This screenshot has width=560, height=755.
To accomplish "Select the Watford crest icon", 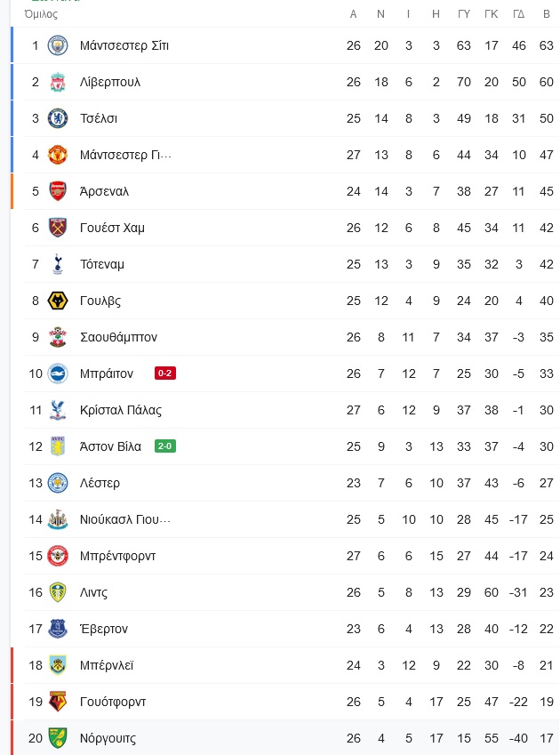I will pyautogui.click(x=58, y=702).
